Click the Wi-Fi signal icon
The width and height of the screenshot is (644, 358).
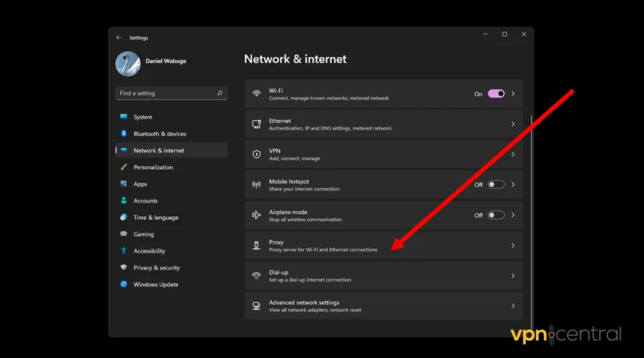pyautogui.click(x=256, y=94)
